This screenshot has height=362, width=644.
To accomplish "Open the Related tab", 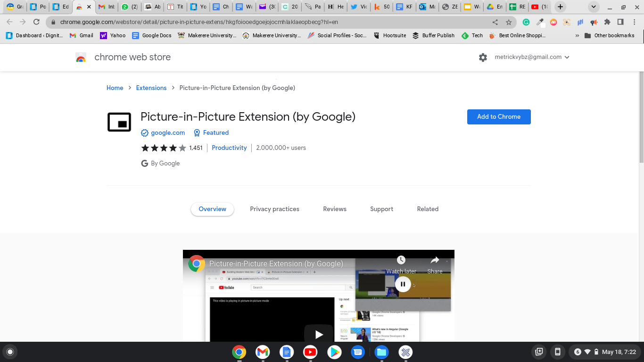I will 428,209.
